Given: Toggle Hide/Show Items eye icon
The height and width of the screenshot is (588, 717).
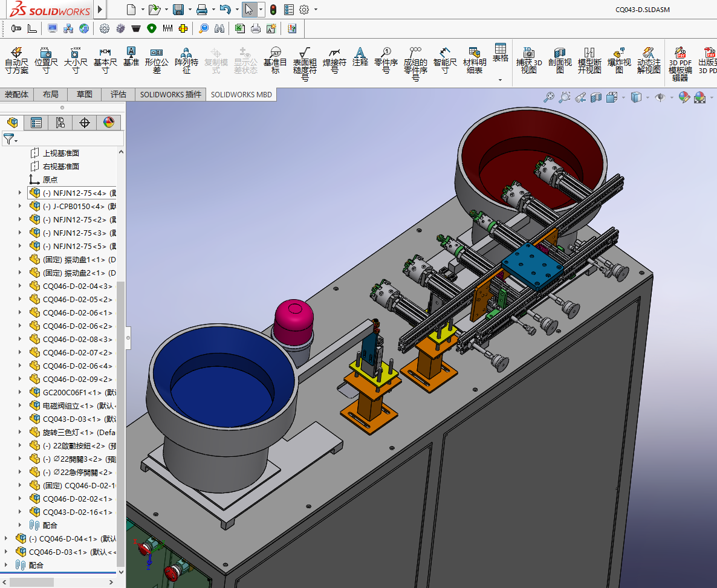Looking at the screenshot, I should pyautogui.click(x=660, y=97).
